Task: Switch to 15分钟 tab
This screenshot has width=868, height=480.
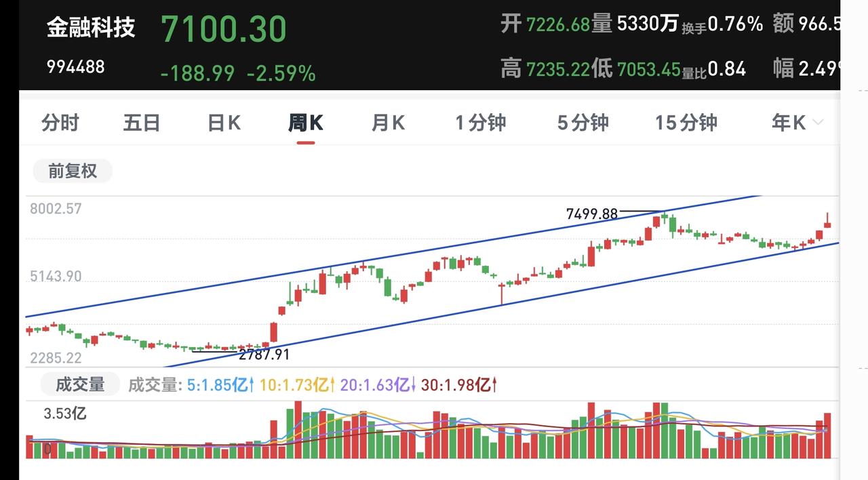Action: 686,123
